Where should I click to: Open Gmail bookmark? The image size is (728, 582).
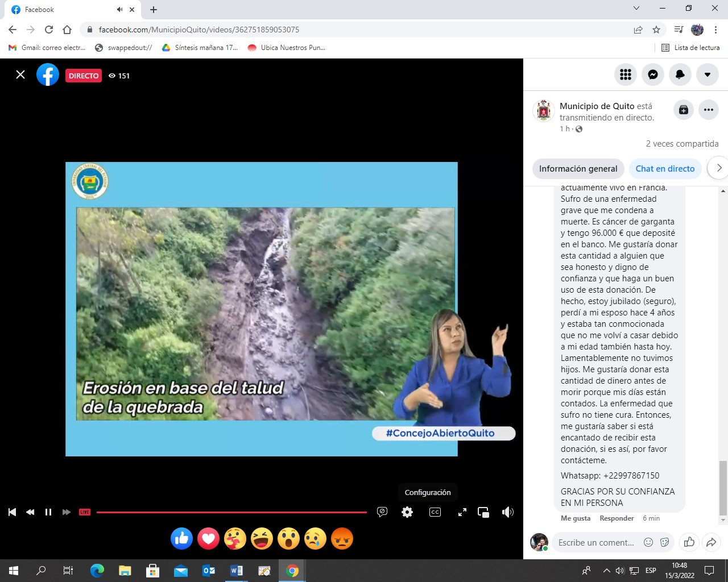47,48
